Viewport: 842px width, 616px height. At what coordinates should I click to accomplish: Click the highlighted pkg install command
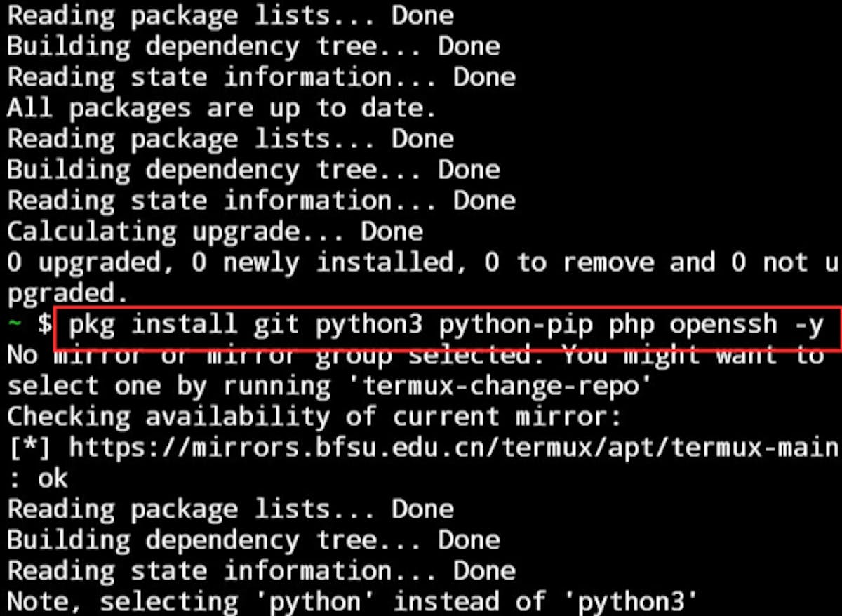[x=446, y=326]
